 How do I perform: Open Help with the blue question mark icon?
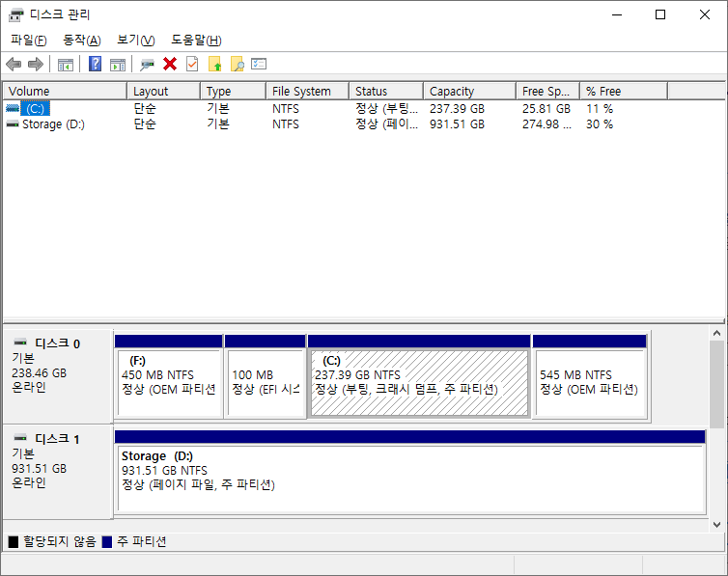click(x=96, y=64)
